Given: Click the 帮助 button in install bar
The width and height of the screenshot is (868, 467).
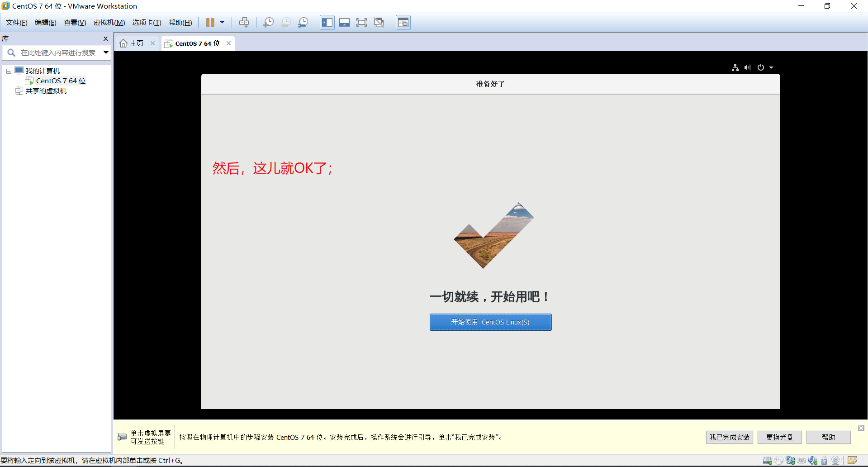Looking at the screenshot, I should pos(829,437).
